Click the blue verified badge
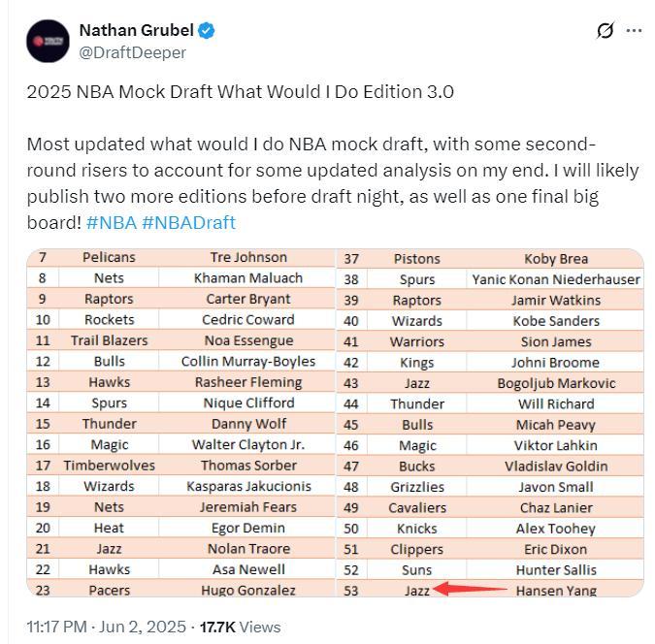The width and height of the screenshot is (655, 644). 207,31
